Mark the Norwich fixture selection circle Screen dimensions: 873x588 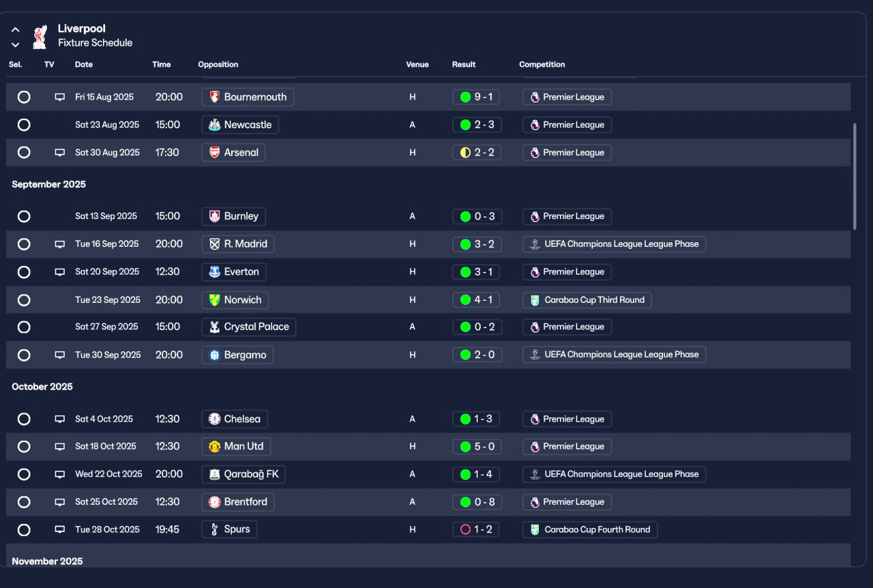click(x=24, y=299)
